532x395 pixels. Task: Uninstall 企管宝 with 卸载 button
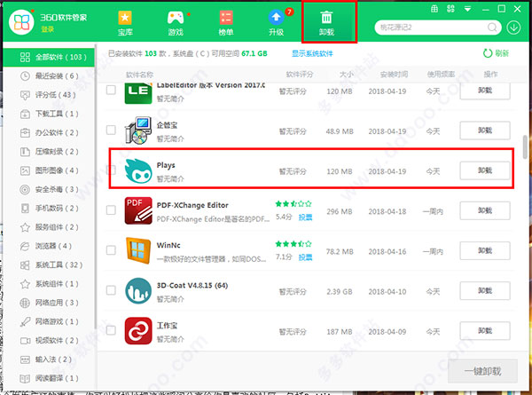(485, 130)
